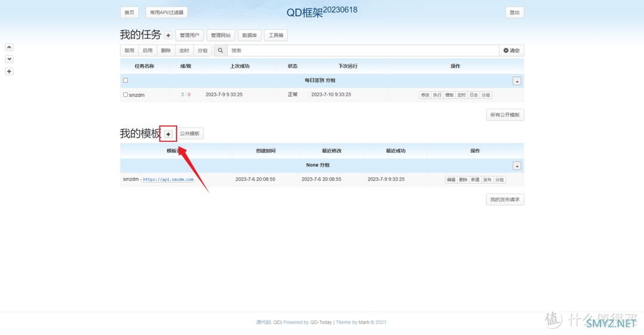Click the 创建时间 column header
Screen dimensions: 644x335
tap(266, 151)
